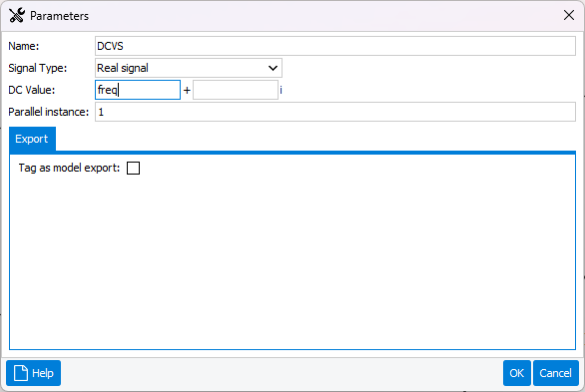Click the DC Value real part field with freq
585x392 pixels.
point(138,90)
